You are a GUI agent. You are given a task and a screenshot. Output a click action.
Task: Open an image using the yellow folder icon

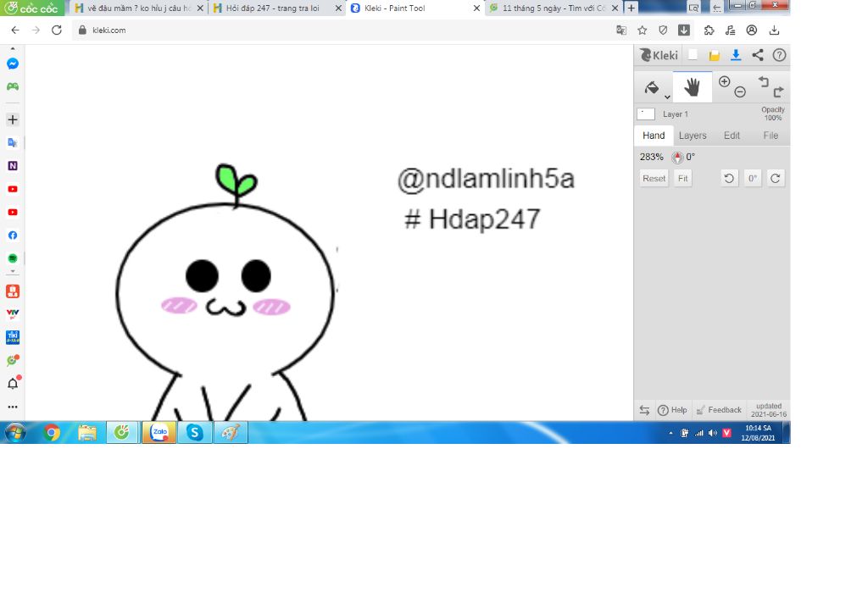714,55
